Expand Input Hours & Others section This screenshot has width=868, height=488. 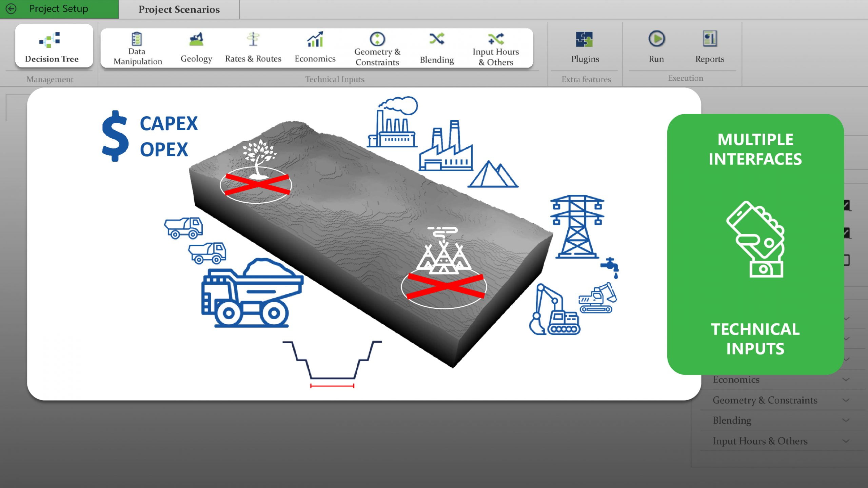846,441
